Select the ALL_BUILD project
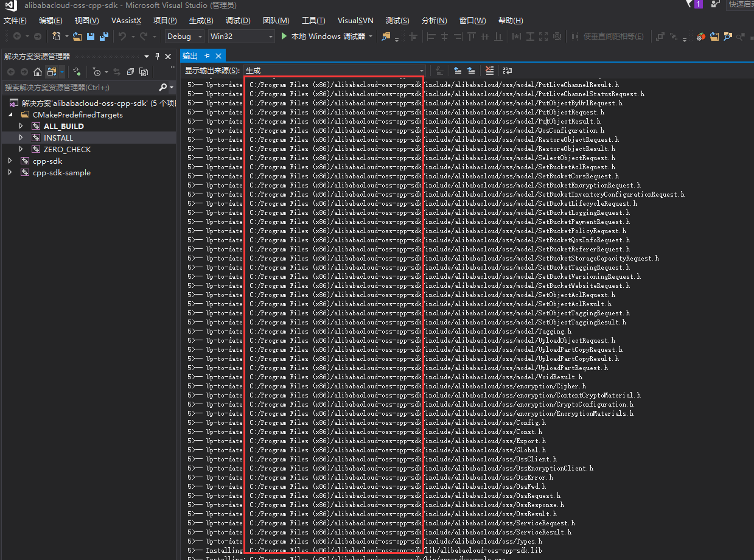 pos(63,126)
